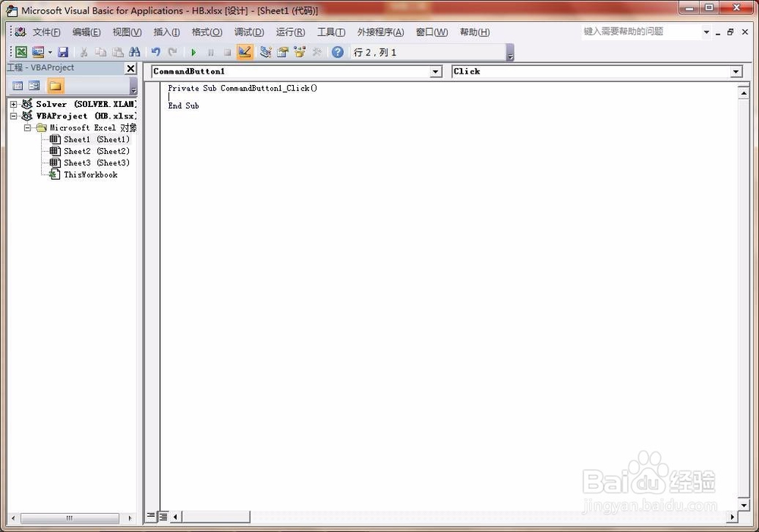
Task: Toggle Folders view in Project panel
Action: click(x=55, y=87)
